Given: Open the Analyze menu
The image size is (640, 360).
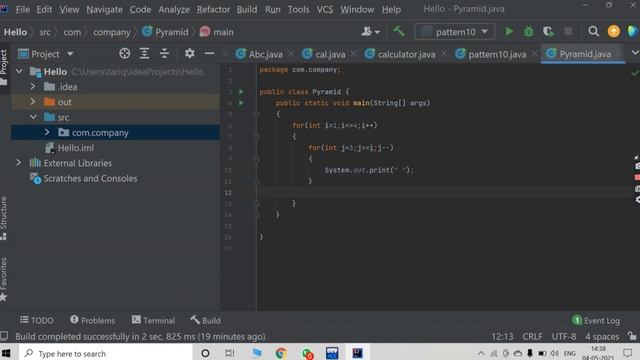Looking at the screenshot, I should pyautogui.click(x=174, y=9).
